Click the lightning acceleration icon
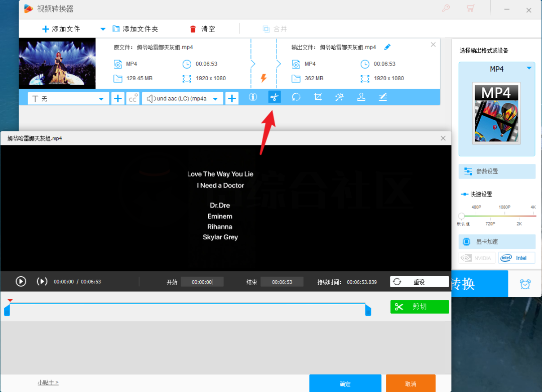Image resolution: width=542 pixels, height=392 pixels. click(263, 78)
